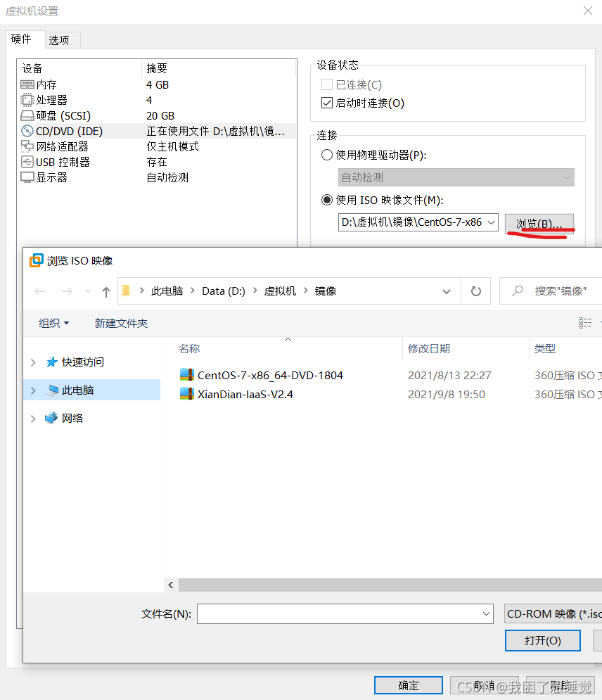Image resolution: width=602 pixels, height=700 pixels.
Task: Expand the 此电脑 tree node
Action: (33, 390)
